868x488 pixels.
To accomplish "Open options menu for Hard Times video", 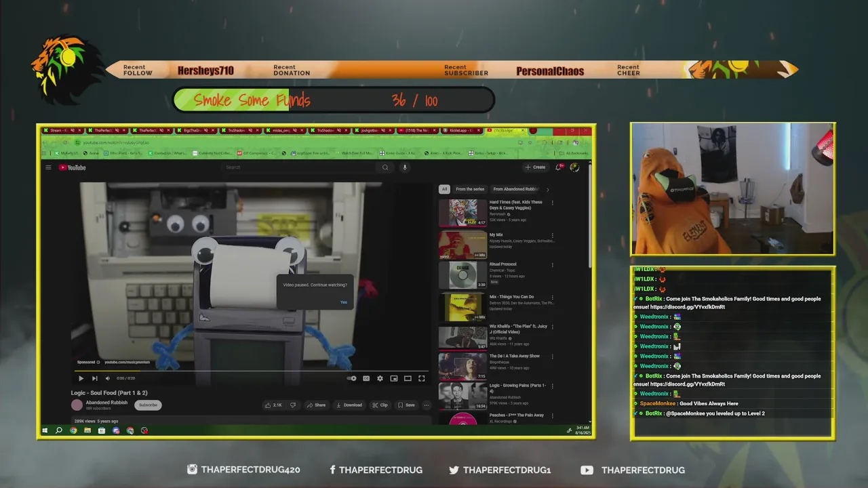I will (552, 203).
